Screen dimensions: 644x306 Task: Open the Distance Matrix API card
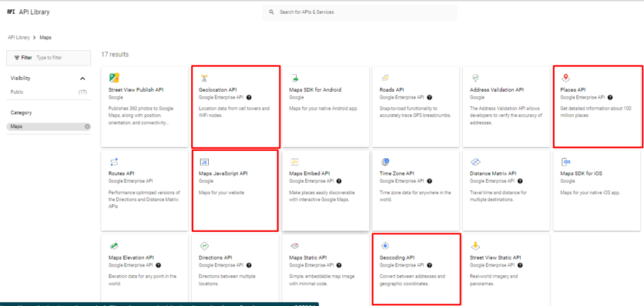click(506, 189)
